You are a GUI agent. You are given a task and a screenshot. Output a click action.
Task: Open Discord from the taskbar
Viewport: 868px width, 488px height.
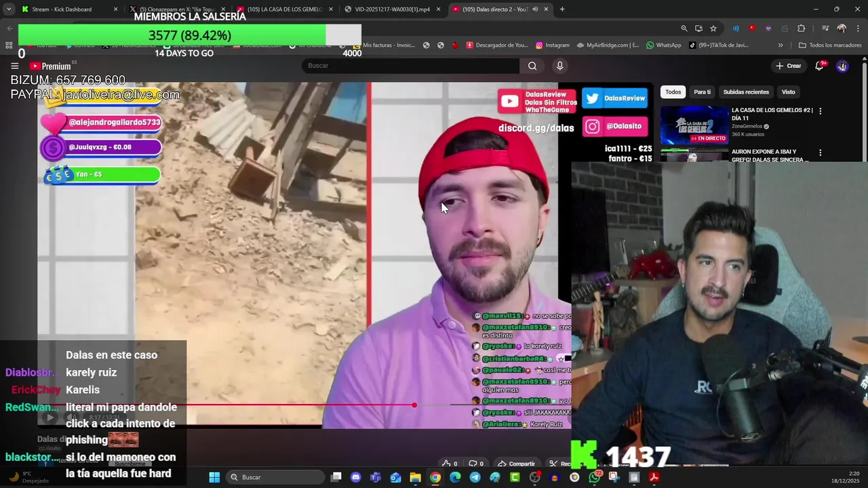click(x=356, y=477)
